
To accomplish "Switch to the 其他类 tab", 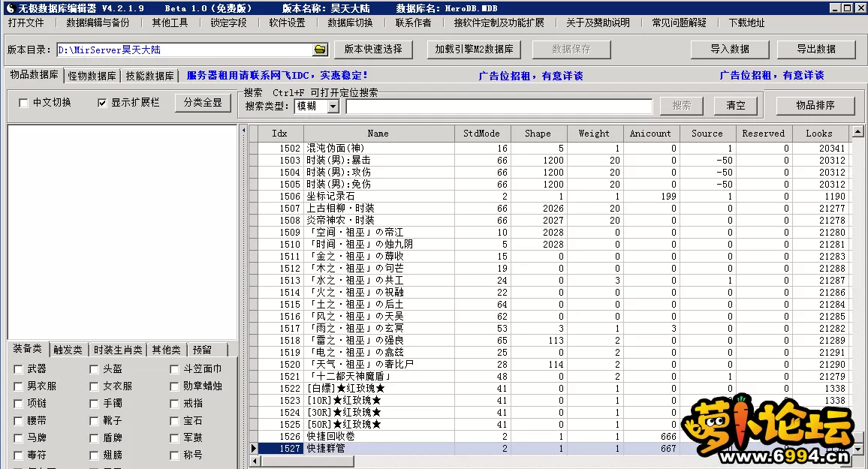I will (x=167, y=350).
